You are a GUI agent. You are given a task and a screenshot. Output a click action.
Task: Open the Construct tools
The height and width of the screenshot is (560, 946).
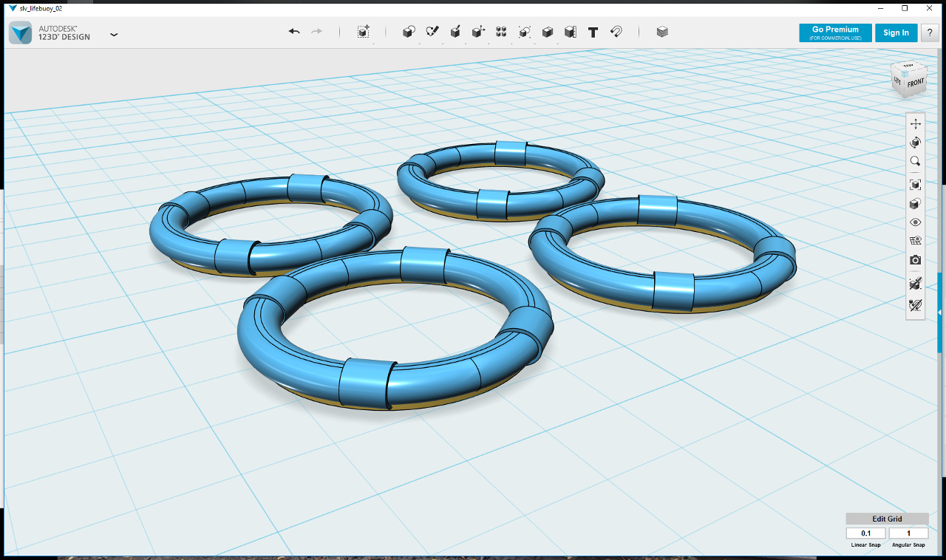(x=455, y=32)
